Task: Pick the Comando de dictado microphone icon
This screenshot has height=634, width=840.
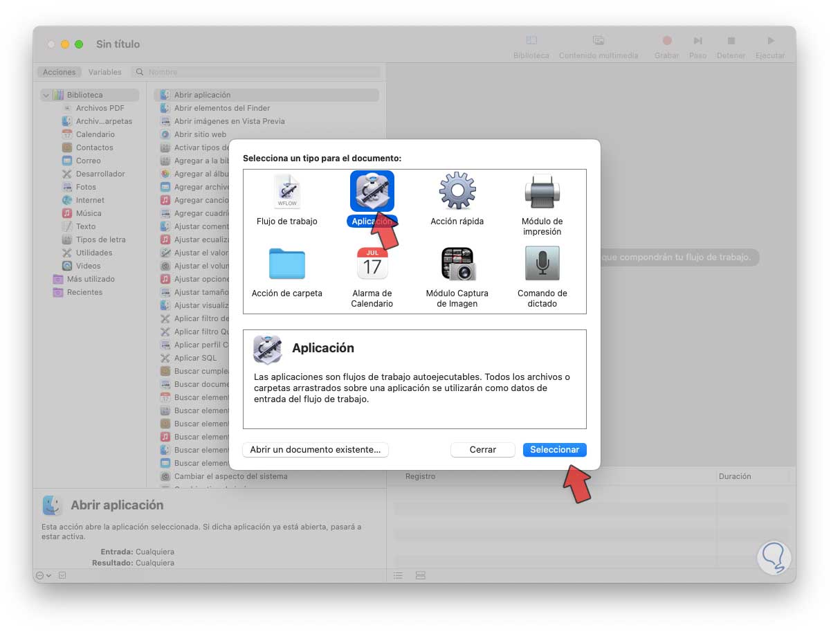Action: point(542,263)
